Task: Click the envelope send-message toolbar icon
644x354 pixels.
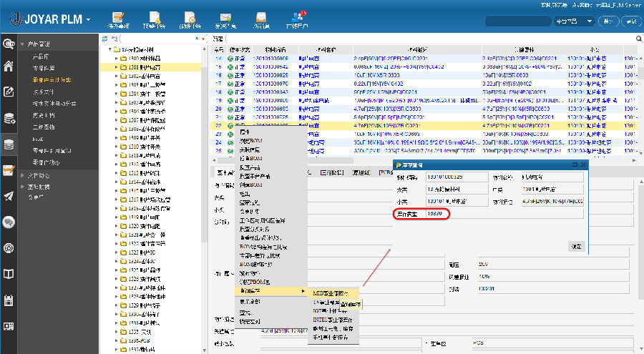Action: click(226, 17)
